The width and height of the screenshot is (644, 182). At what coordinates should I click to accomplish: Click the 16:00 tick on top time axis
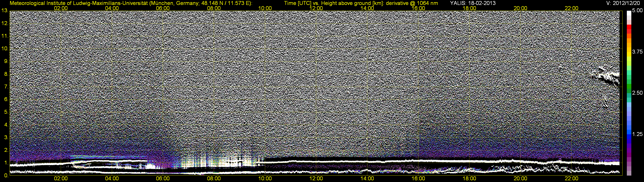(x=418, y=8)
